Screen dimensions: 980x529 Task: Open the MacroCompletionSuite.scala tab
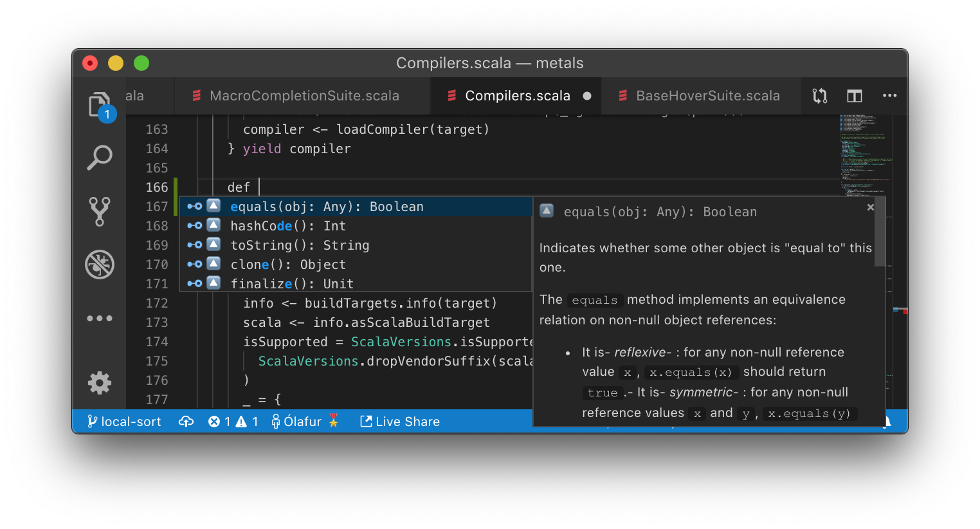click(x=304, y=95)
